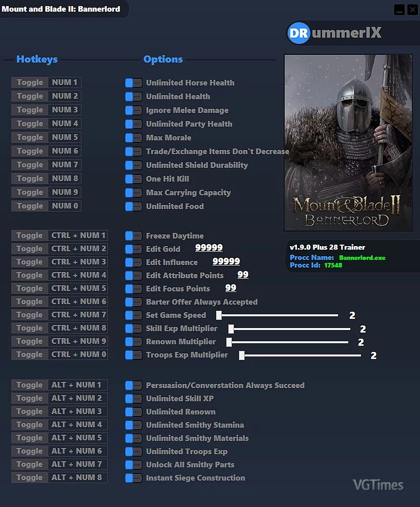This screenshot has width=420, height=507.
Task: Edit the Gold value 99999 field
Action: pyautogui.click(x=209, y=248)
